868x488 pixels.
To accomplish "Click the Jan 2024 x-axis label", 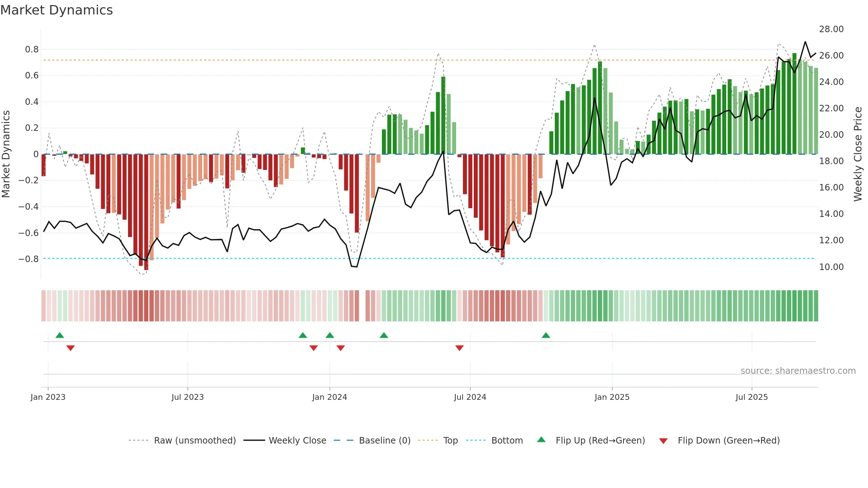I will [x=330, y=397].
